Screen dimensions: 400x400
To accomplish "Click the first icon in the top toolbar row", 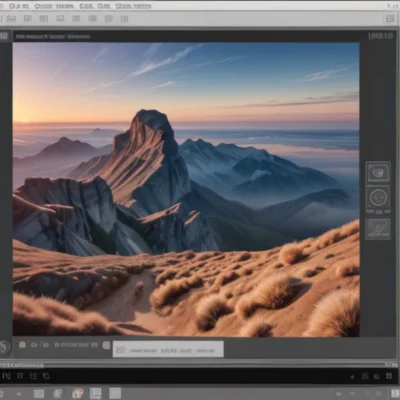I will 11,19.
